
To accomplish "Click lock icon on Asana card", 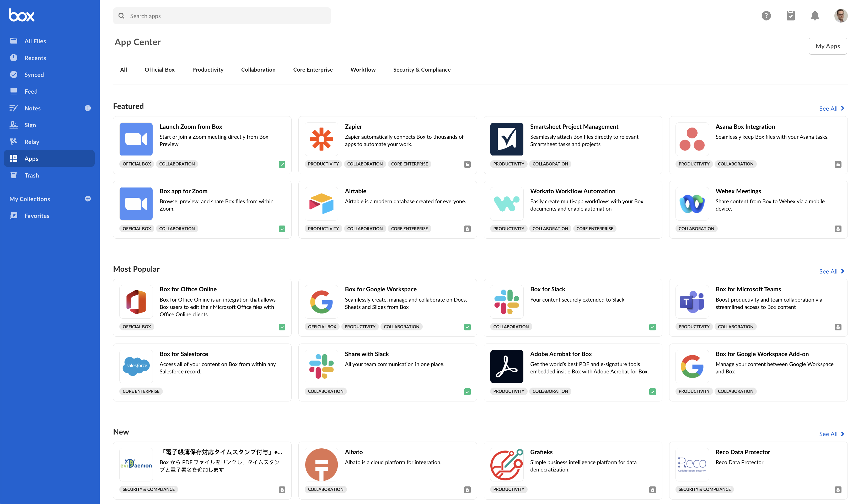I will click(838, 164).
